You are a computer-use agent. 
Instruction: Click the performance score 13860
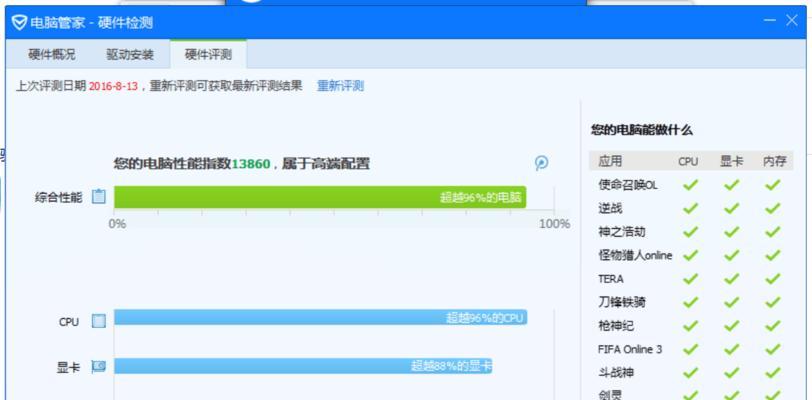251,164
